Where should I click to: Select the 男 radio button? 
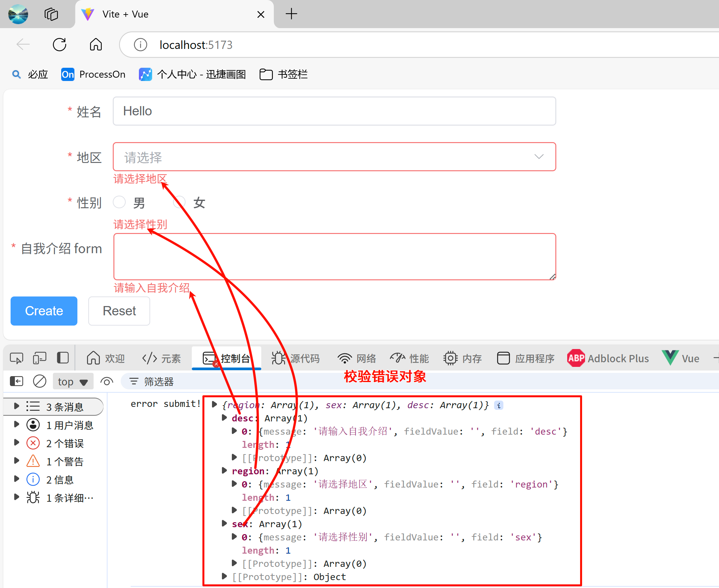coord(119,202)
